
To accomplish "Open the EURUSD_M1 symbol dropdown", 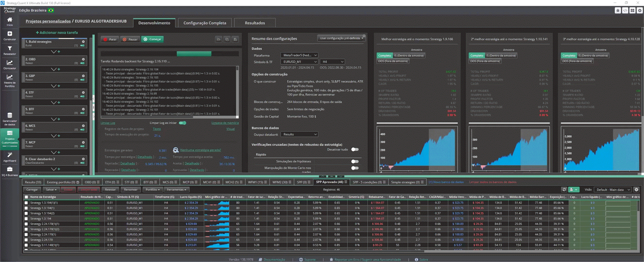I will click(x=299, y=62).
